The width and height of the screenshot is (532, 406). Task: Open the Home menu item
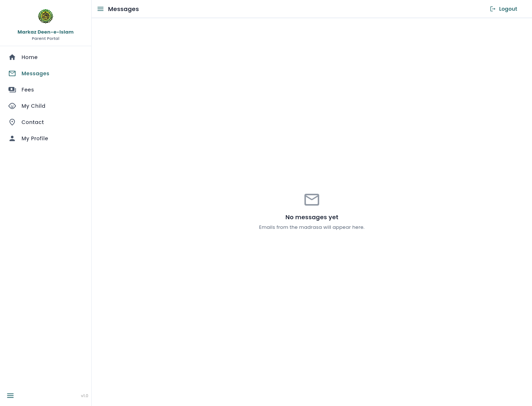click(46, 57)
